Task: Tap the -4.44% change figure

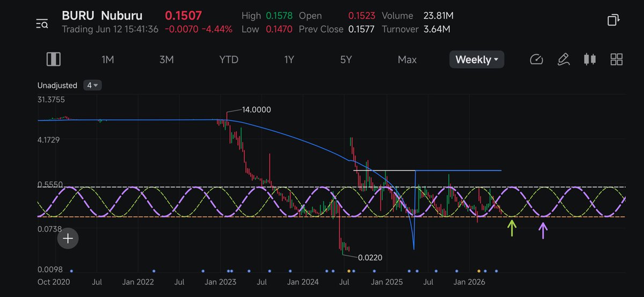Action: coord(216,29)
